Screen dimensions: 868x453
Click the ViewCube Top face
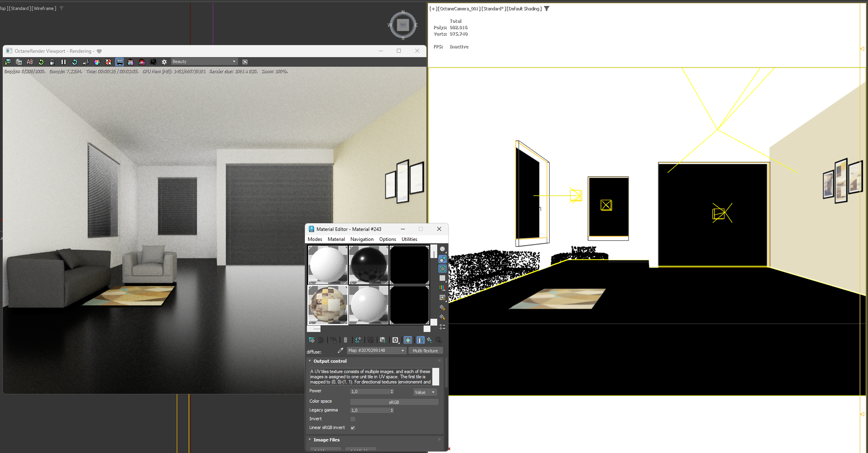(x=403, y=25)
